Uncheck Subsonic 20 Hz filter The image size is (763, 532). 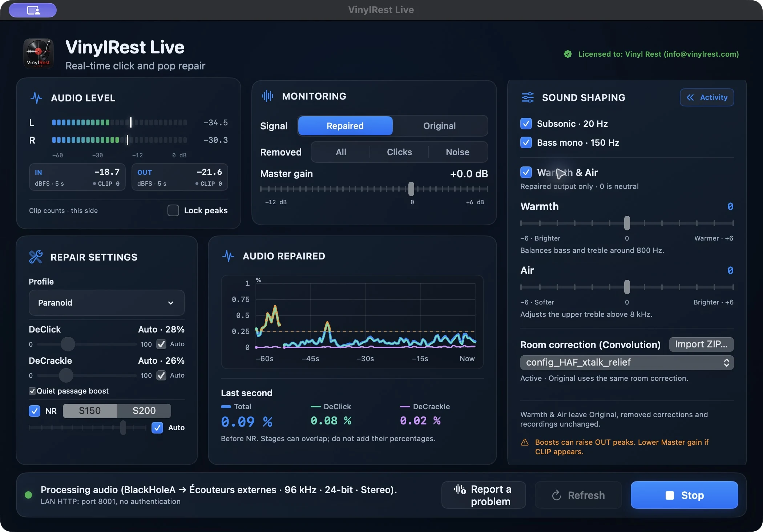pos(526,124)
